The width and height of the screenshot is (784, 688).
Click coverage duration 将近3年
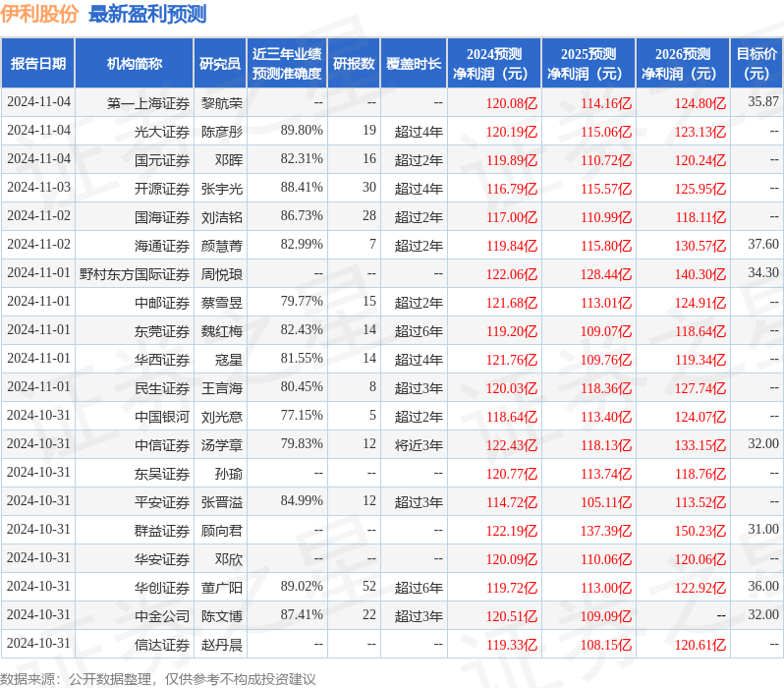click(419, 446)
